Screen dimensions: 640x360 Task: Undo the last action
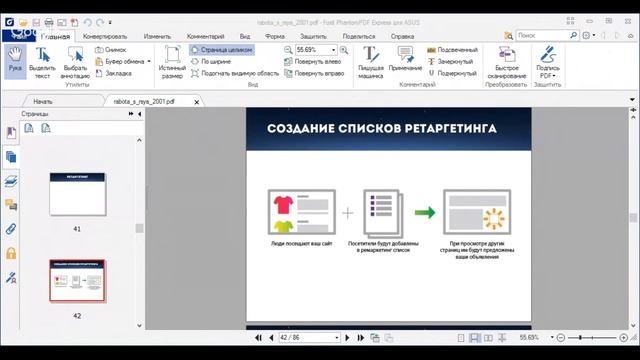click(87, 22)
